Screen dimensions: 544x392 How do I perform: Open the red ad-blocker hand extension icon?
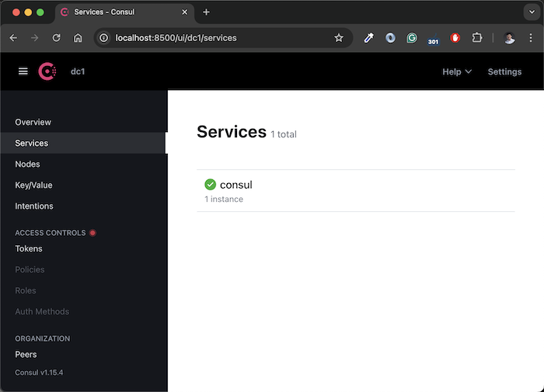click(x=455, y=38)
